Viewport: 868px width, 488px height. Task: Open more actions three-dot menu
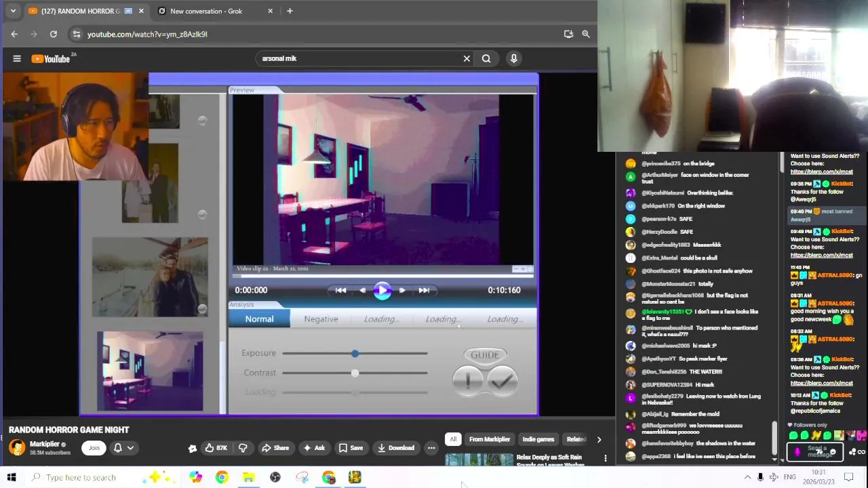[x=431, y=448]
